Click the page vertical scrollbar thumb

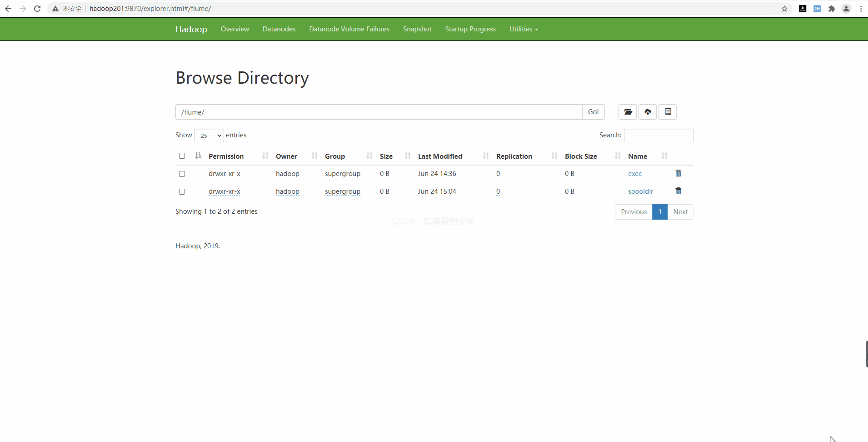pyautogui.click(x=866, y=354)
